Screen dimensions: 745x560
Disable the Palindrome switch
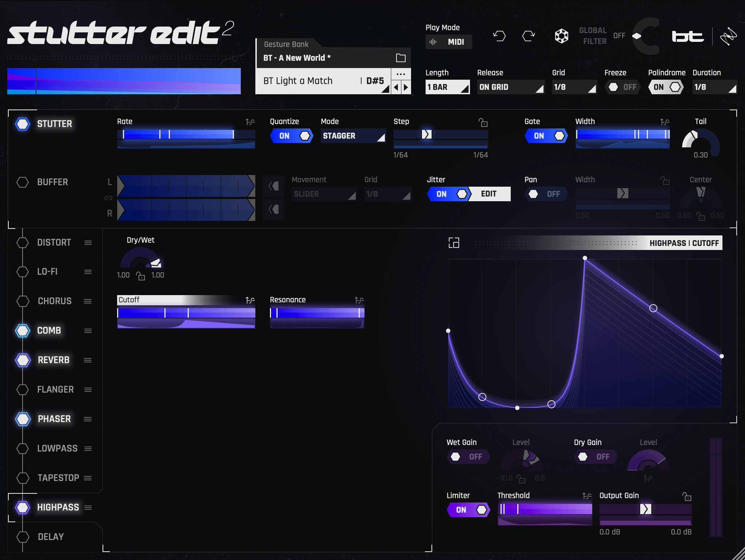pos(666,87)
